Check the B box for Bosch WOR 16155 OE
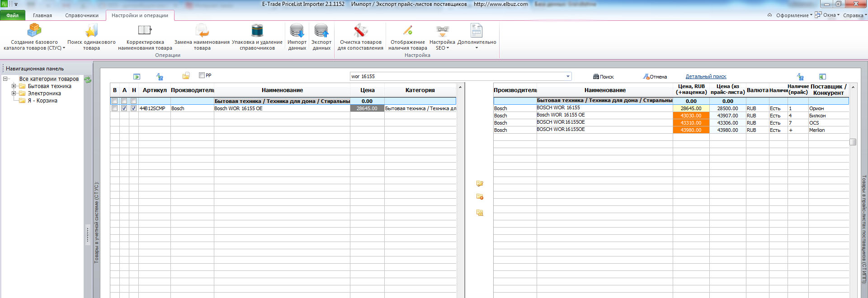Image resolution: width=868 pixels, height=298 pixels. coord(115,108)
